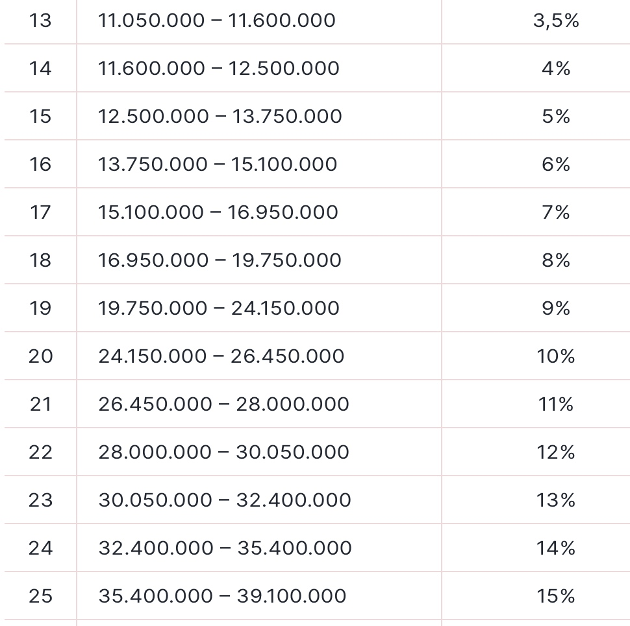Select the range 35.400.000 – 39.100.000

click(222, 596)
